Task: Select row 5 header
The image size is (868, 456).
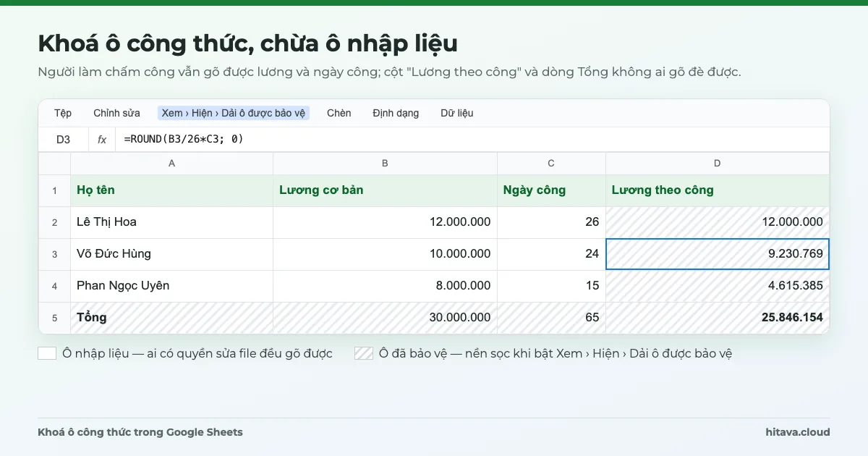Action: [x=54, y=318]
